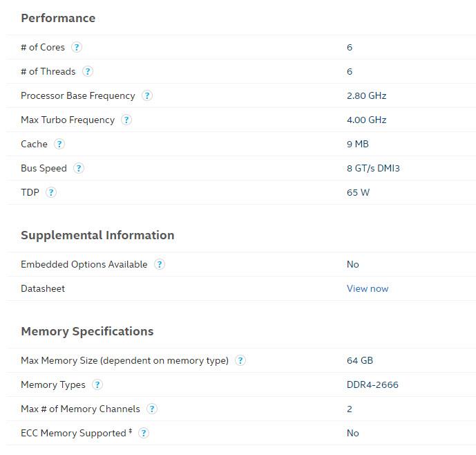Open help for Processor Base Frequency

147,95
